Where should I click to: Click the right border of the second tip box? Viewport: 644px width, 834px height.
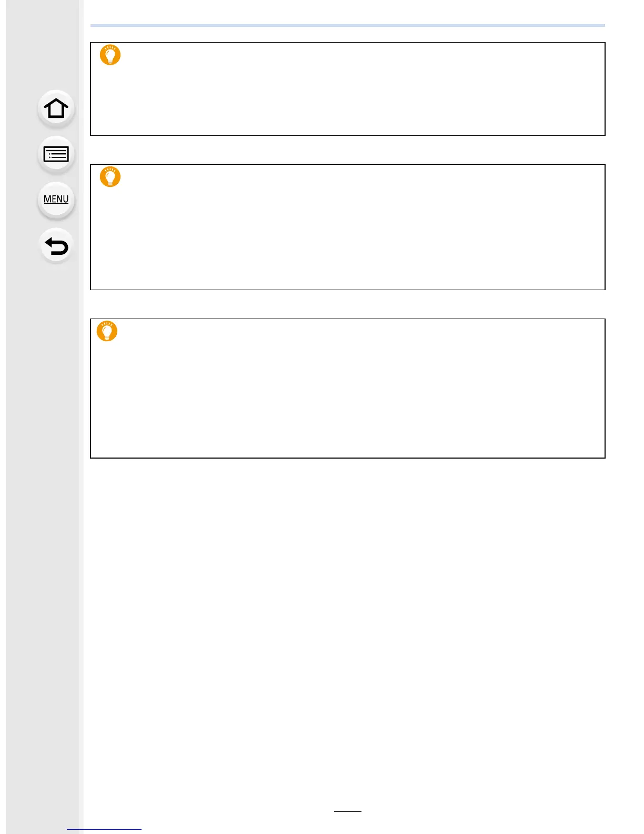pyautogui.click(x=605, y=227)
